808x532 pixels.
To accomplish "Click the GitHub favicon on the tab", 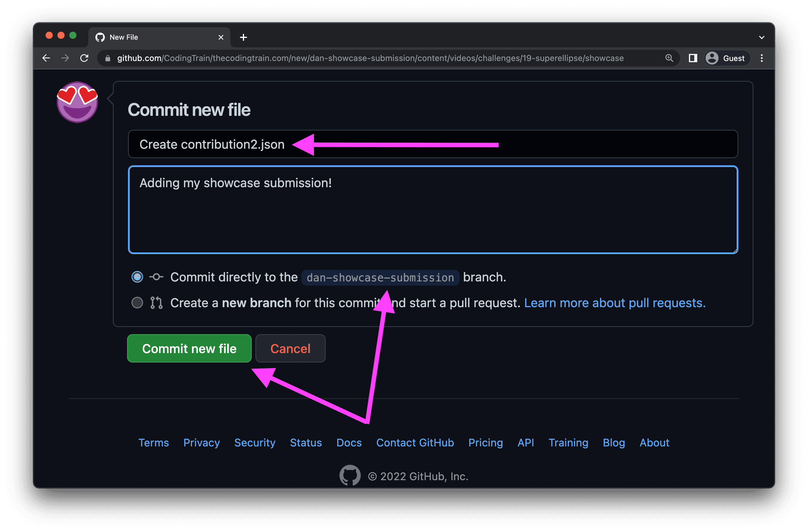I will pos(100,37).
